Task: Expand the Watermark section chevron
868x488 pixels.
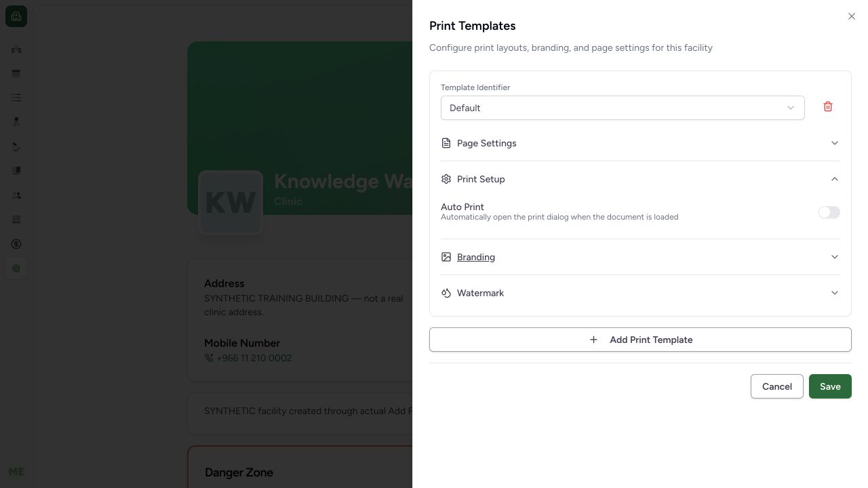Action: (835, 293)
